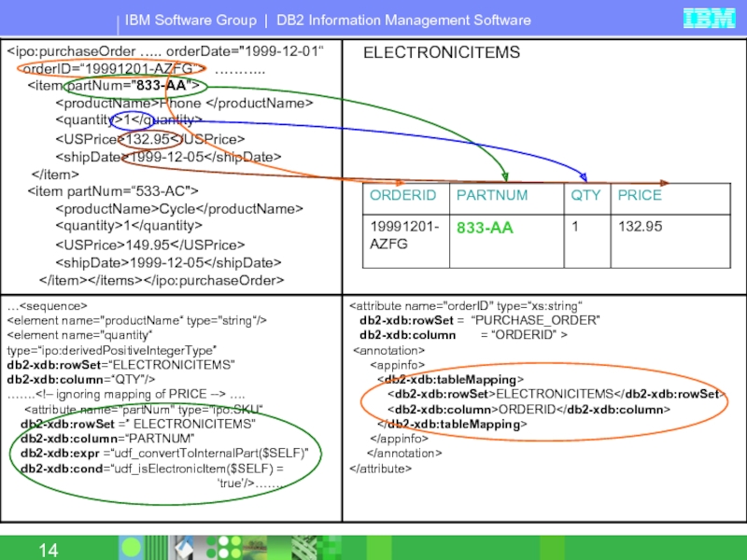
Task: Click the closing </attribute> tag
Action: coord(380,469)
